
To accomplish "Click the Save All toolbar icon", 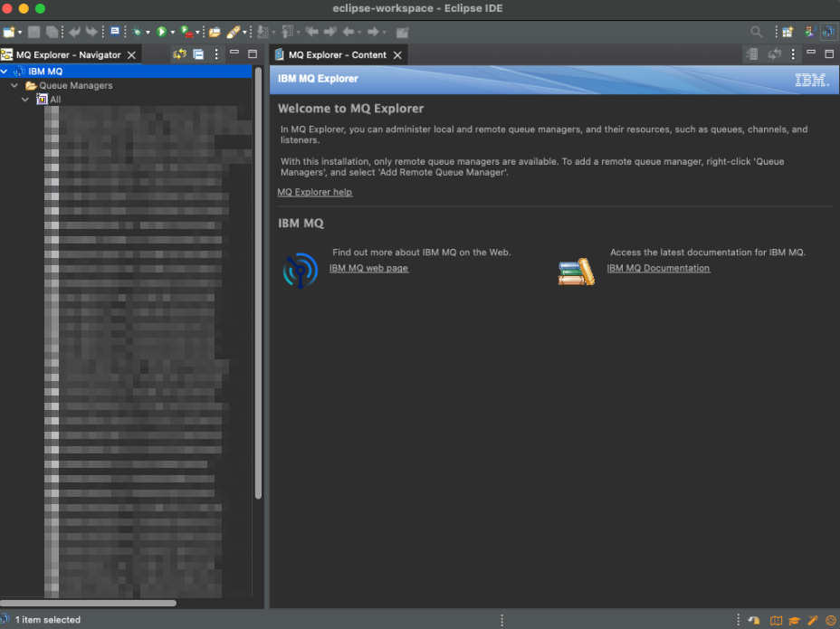I will 52,33.
